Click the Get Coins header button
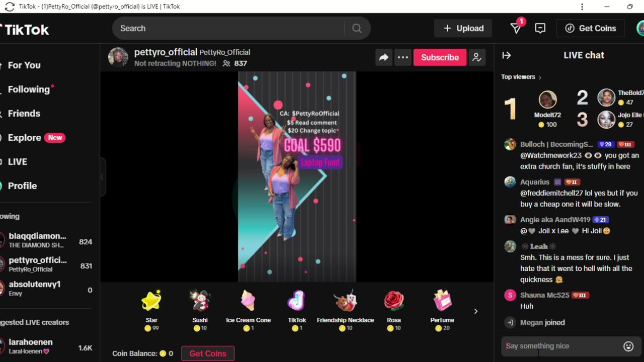644x362 pixels. [590, 28]
